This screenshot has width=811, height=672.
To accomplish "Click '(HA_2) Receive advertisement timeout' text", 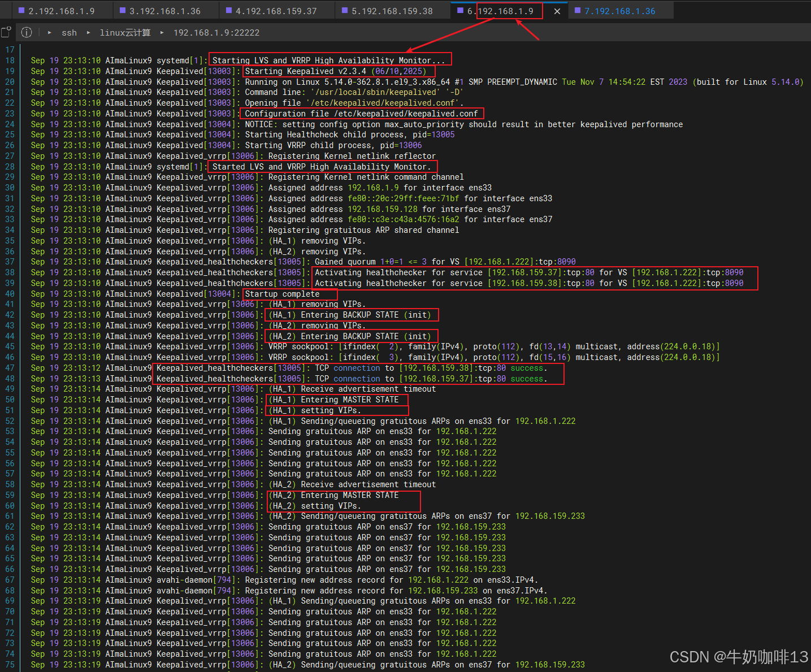I will [352, 484].
